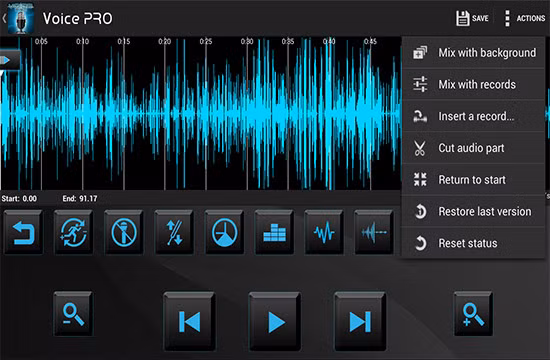This screenshot has width=550, height=360.
Task: Click the fade waveform effect button
Action: 374,232
